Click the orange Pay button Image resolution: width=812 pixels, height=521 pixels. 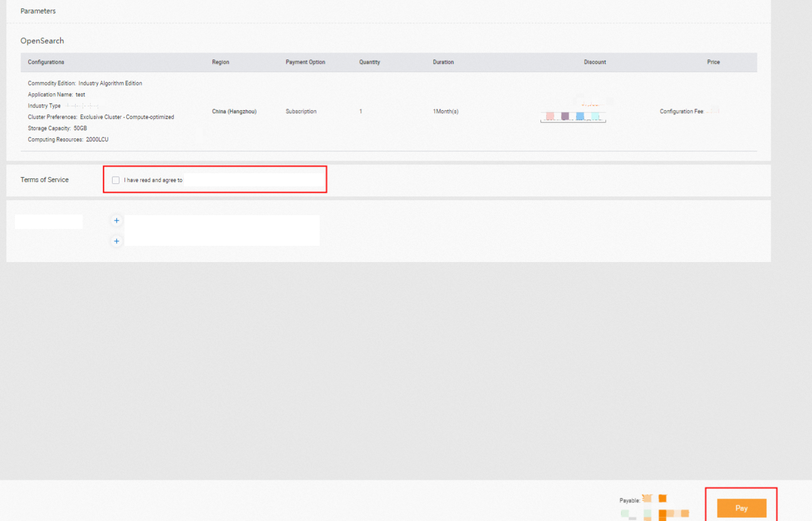[741, 508]
